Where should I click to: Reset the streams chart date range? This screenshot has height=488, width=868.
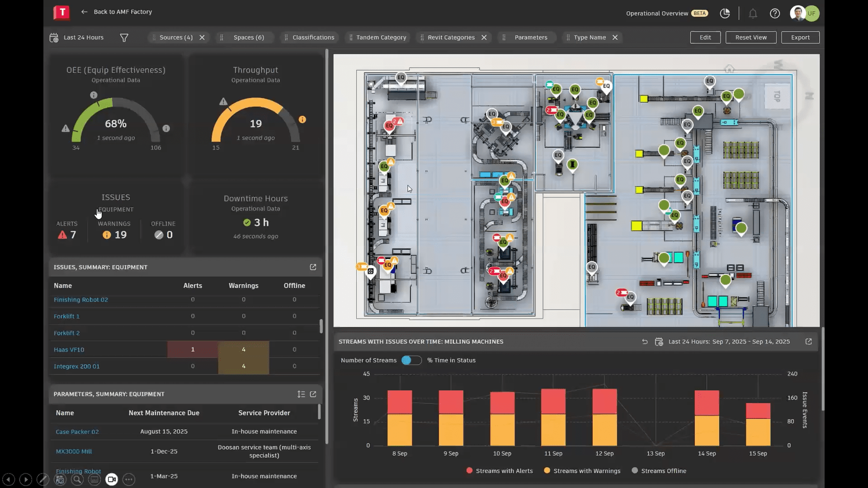(645, 342)
